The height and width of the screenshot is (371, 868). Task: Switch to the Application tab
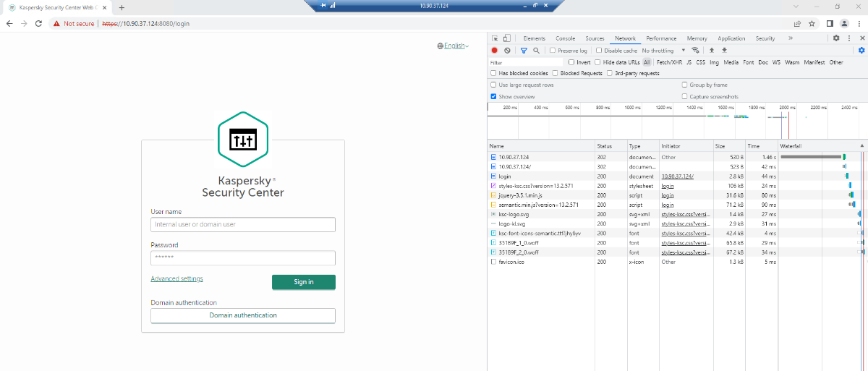731,38
